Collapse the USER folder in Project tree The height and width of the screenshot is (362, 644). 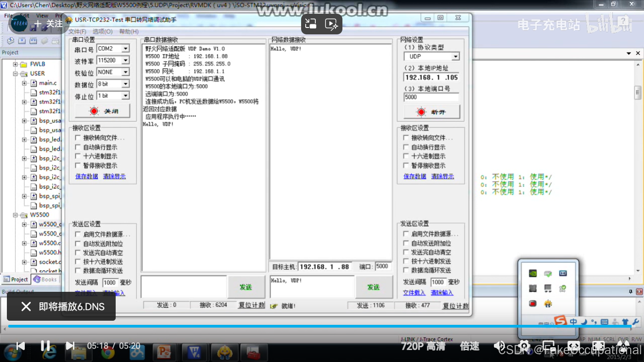point(15,73)
